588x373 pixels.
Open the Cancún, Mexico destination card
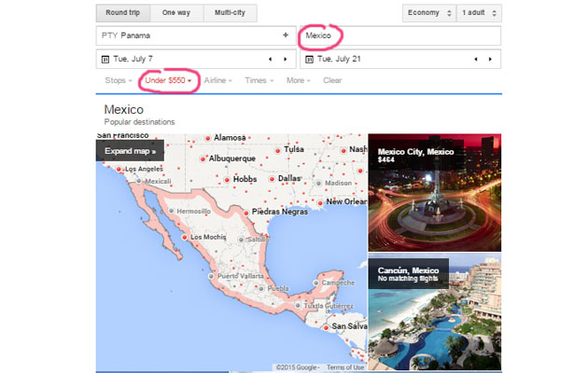[435, 311]
